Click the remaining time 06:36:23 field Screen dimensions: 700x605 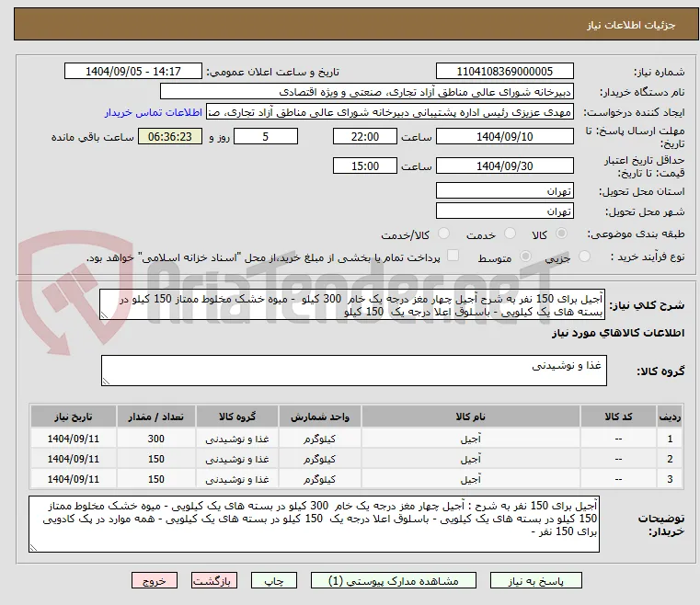click(170, 136)
